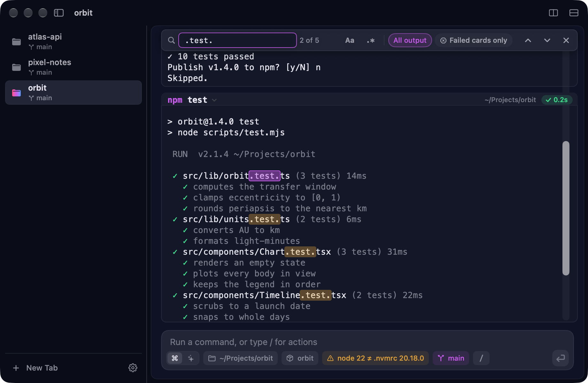Close the search bar

566,40
